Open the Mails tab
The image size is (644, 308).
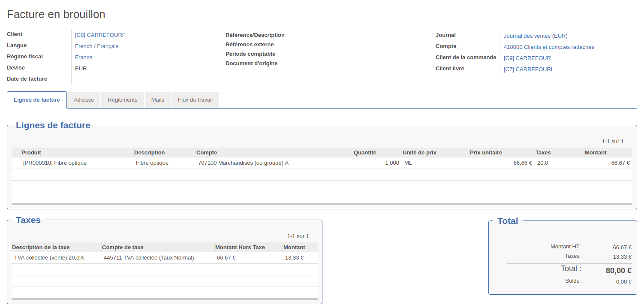coord(157,100)
